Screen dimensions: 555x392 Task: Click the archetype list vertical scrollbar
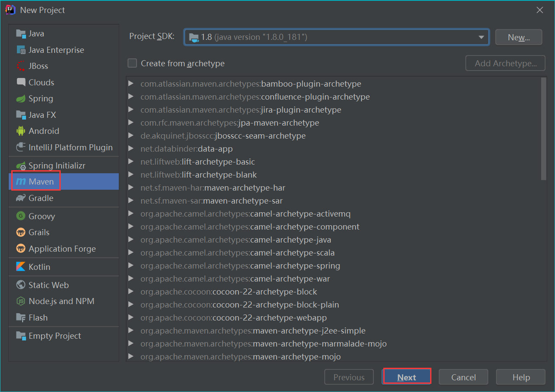click(x=544, y=129)
